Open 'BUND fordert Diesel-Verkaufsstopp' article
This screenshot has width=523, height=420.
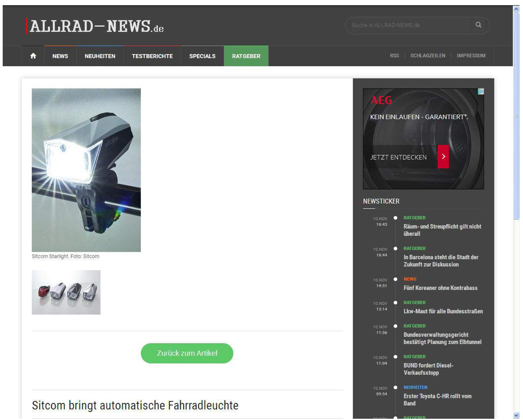click(x=428, y=369)
